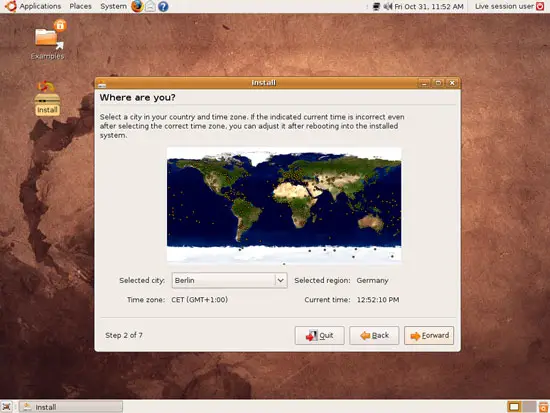Click the current time 12:52:10 PM value
This screenshot has height=413, width=550.
378,300
